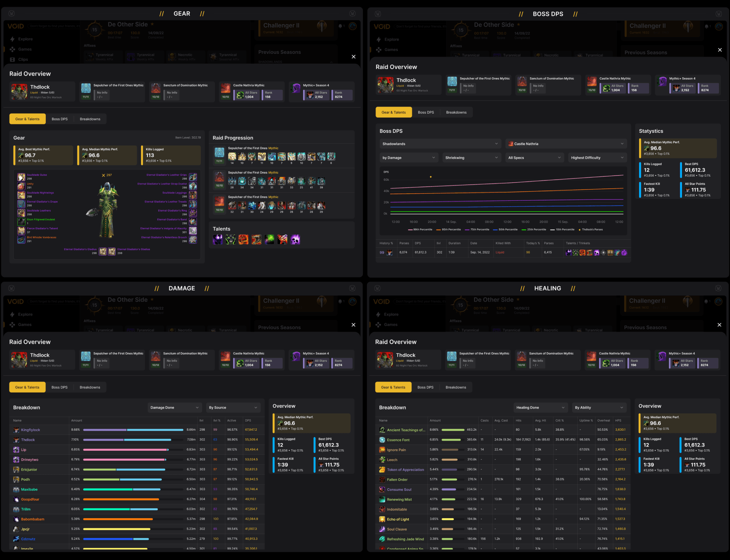Open the notification bell in the GEAR panel
This screenshot has height=560, width=730.
(340, 26)
